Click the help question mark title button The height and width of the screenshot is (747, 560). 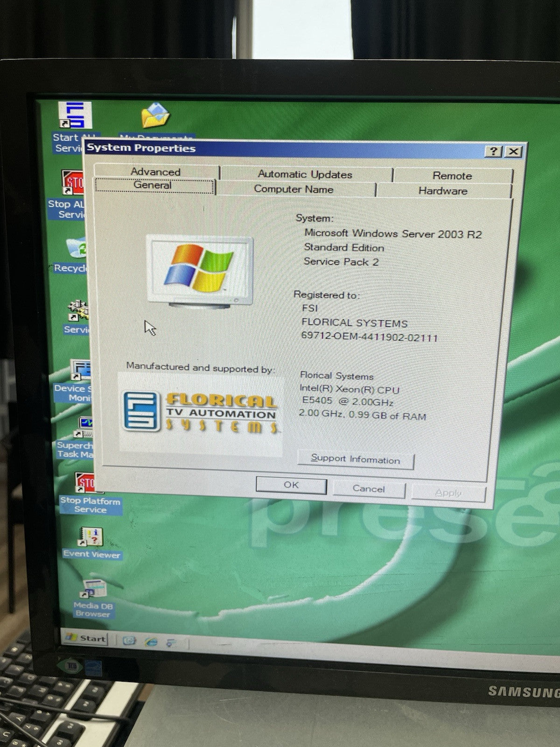coord(494,151)
